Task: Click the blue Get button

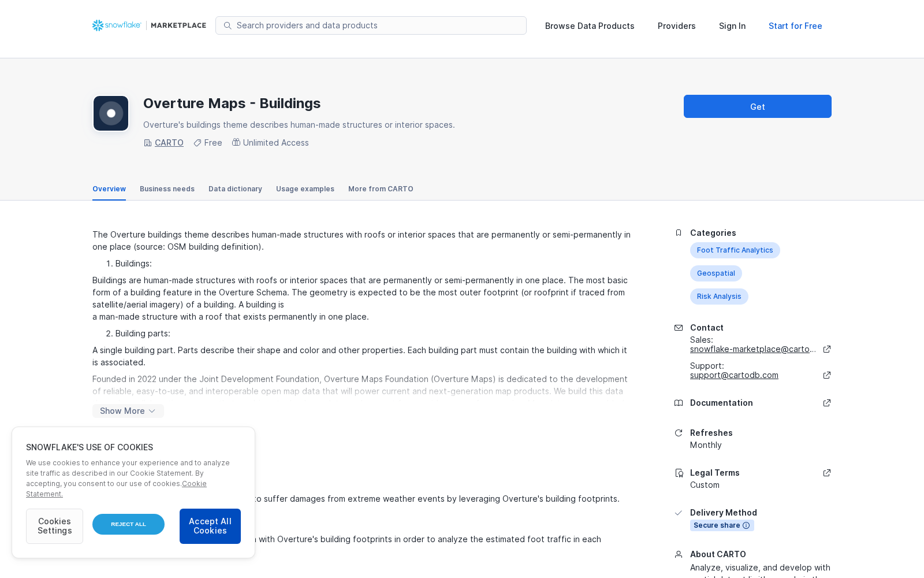Action: [x=758, y=106]
